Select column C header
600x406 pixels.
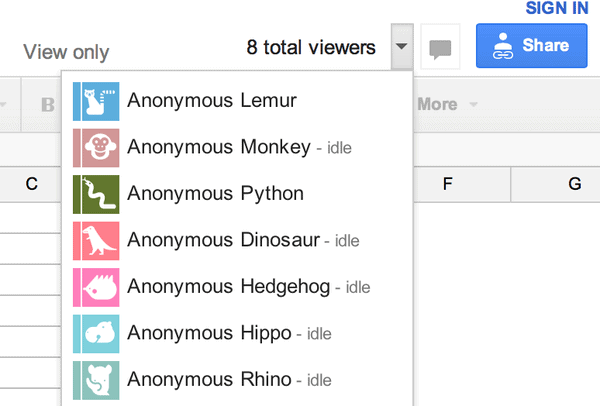click(x=31, y=184)
